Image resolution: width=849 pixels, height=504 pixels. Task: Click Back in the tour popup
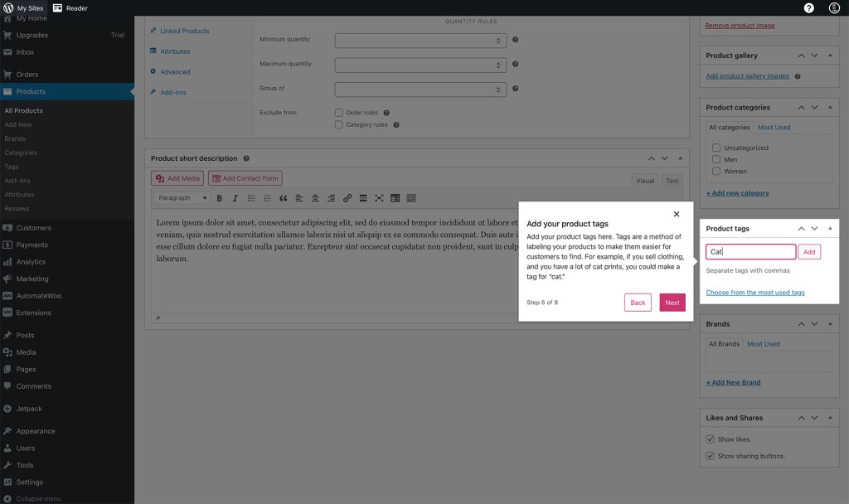pos(638,303)
